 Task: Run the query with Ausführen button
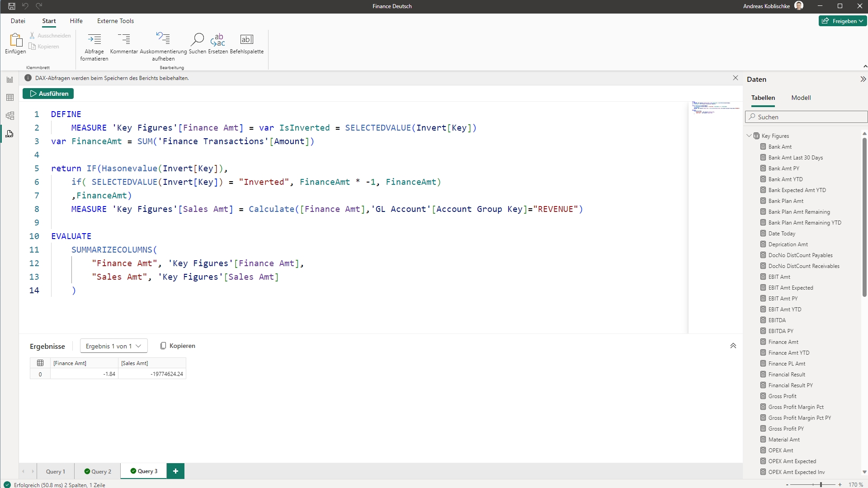click(x=48, y=94)
